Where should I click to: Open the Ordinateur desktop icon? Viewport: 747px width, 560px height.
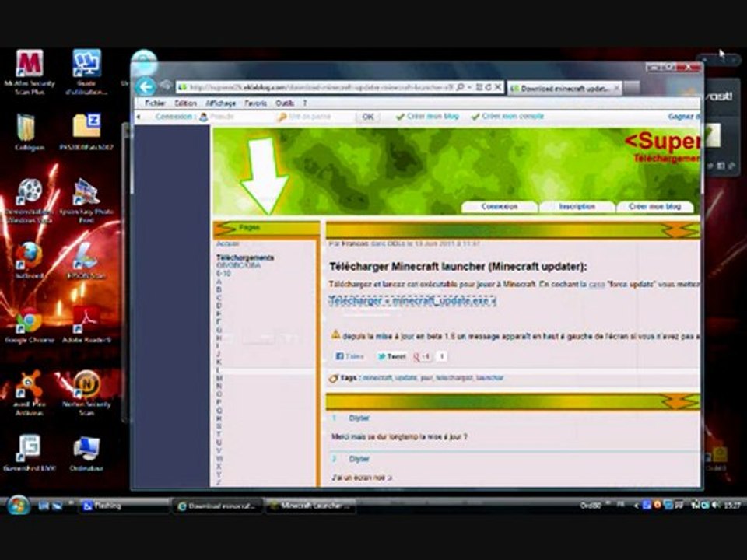pos(86,453)
